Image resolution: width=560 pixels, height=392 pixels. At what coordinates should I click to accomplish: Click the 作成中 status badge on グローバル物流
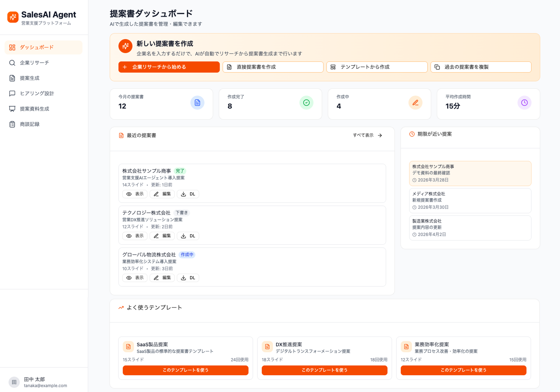[x=187, y=255]
